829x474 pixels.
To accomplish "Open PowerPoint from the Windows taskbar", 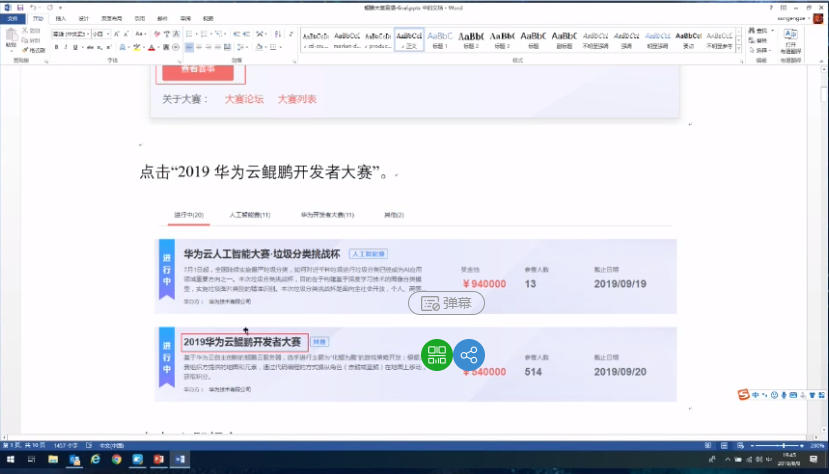I will (x=159, y=459).
